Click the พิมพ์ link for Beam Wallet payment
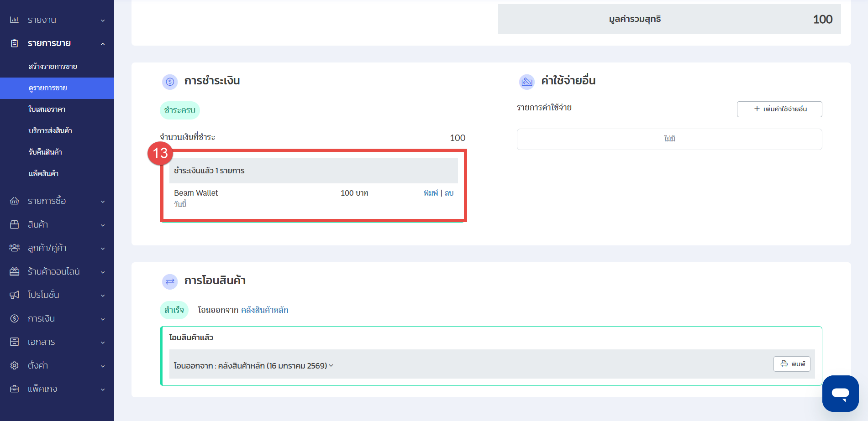This screenshot has height=421, width=868. click(430, 193)
